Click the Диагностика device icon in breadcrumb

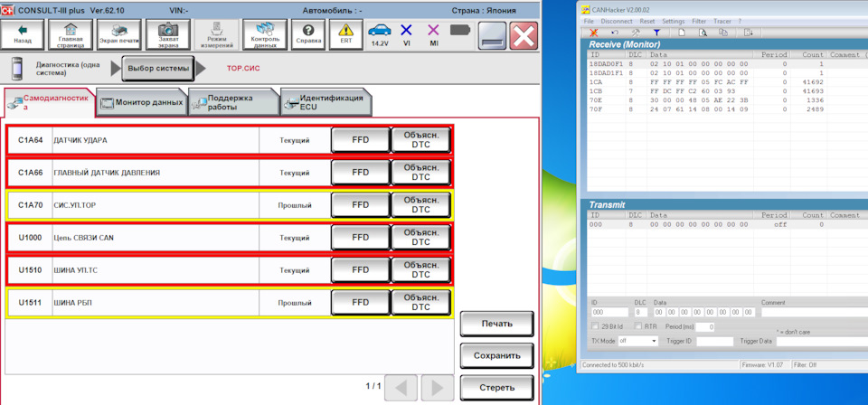pyautogui.click(x=18, y=69)
